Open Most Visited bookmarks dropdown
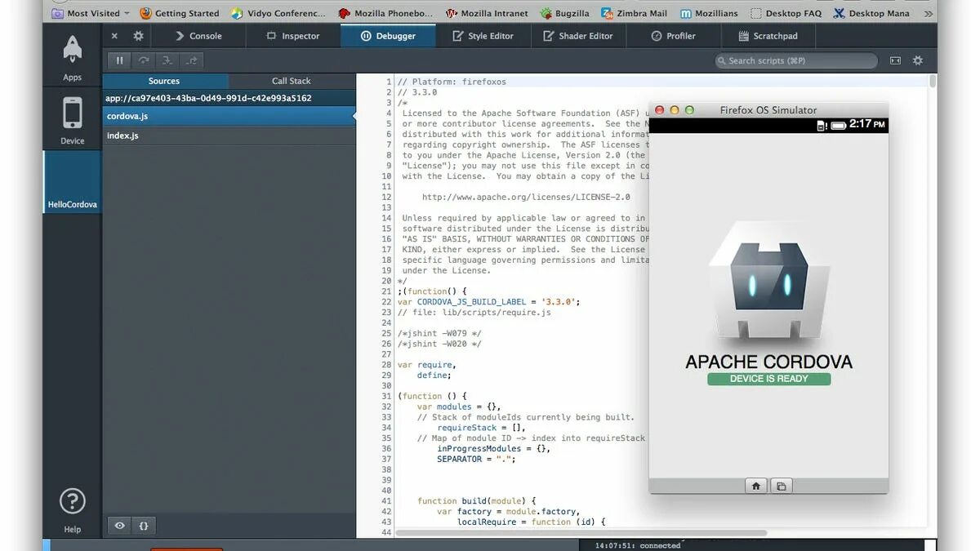The height and width of the screenshot is (551, 980). pos(91,13)
